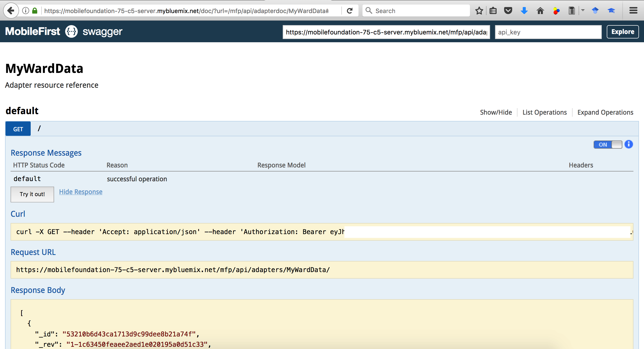Click the Response Messages heading
The width and height of the screenshot is (644, 349).
click(46, 153)
